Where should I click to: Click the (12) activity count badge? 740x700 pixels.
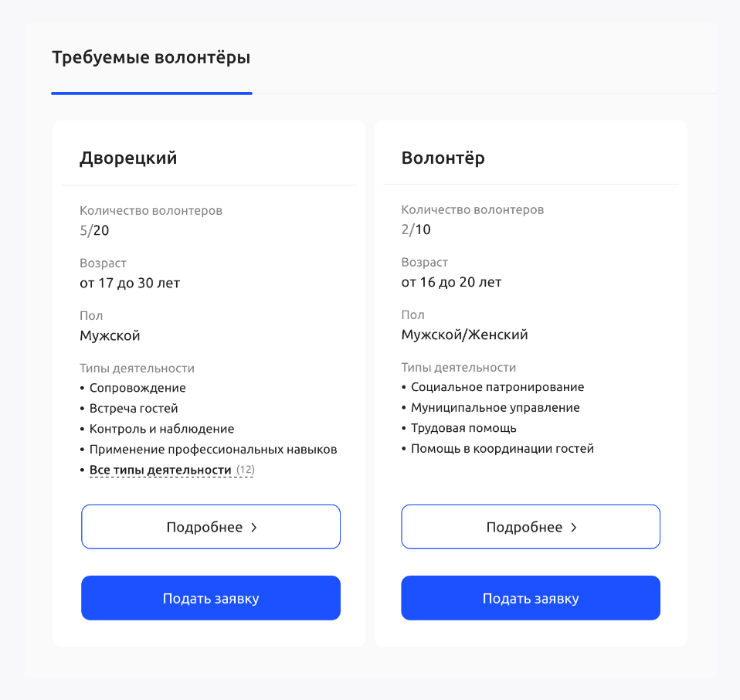(245, 470)
